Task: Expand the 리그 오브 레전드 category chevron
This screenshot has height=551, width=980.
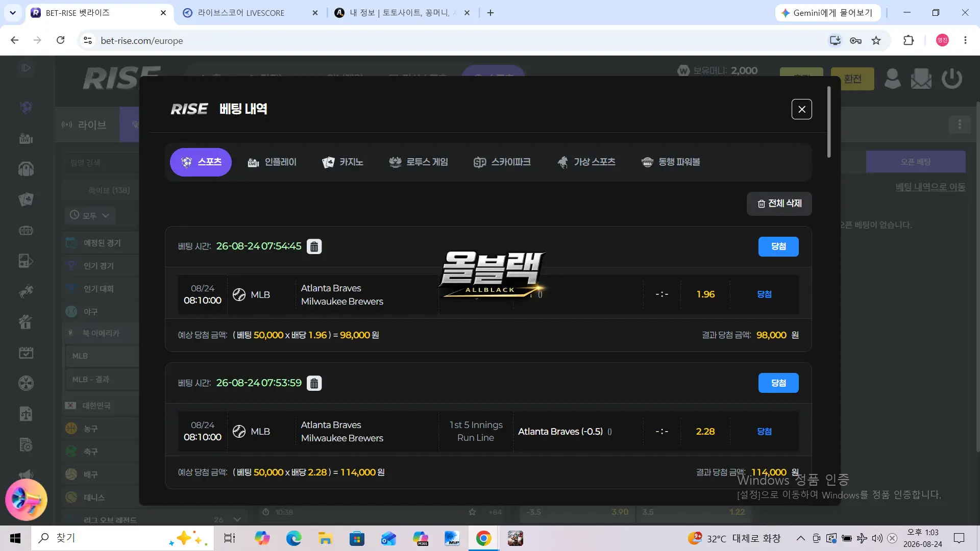Action: pos(237,519)
